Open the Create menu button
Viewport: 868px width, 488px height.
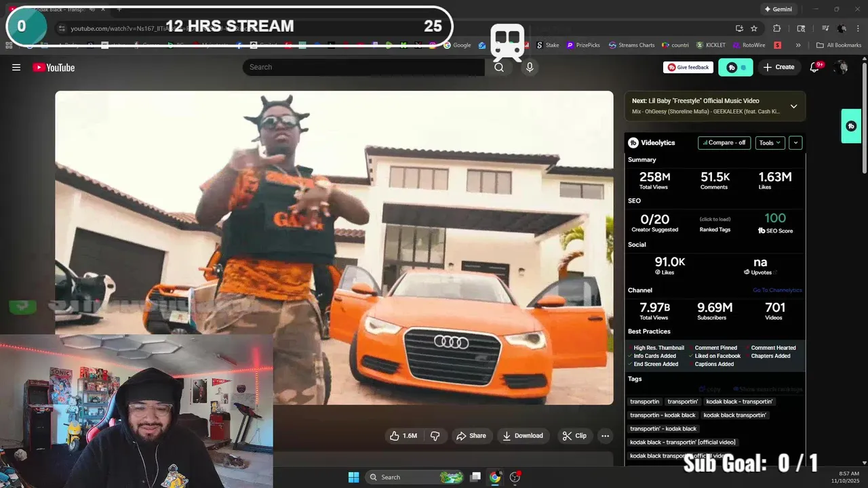pyautogui.click(x=778, y=67)
